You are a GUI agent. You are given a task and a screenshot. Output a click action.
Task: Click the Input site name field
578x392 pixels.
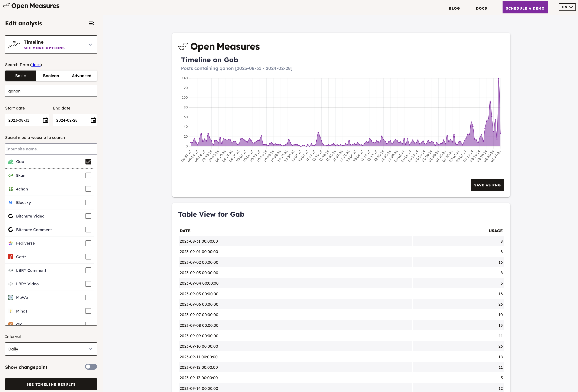coord(51,149)
